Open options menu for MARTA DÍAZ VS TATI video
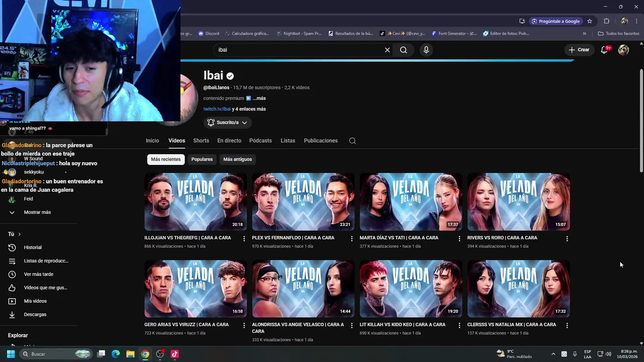 point(459,238)
